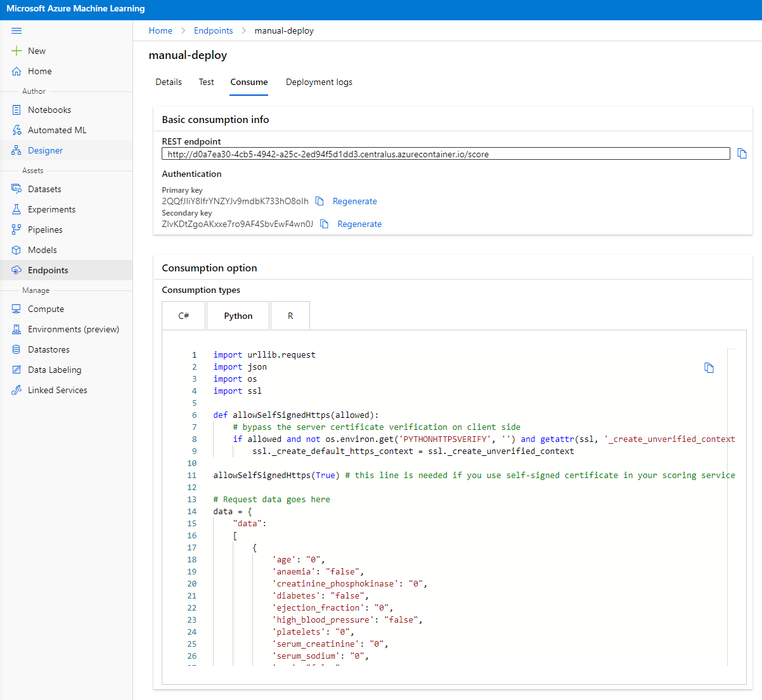This screenshot has height=700, width=762.
Task: Open the Deployment logs tab
Action: click(319, 82)
